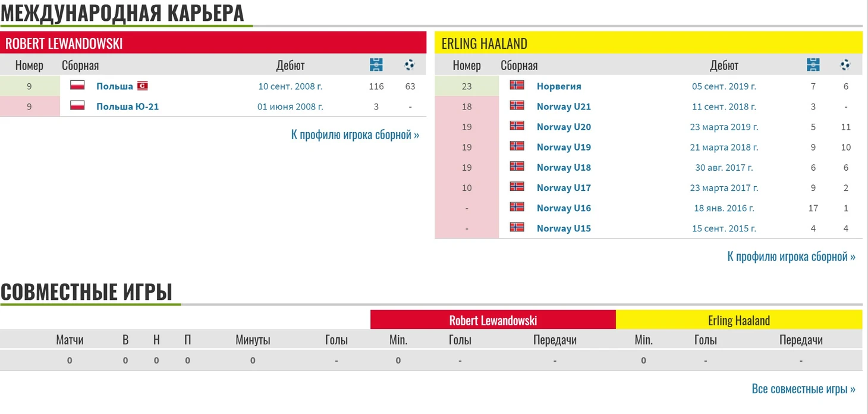Click the Norway flag beside Norway U19

(x=517, y=146)
